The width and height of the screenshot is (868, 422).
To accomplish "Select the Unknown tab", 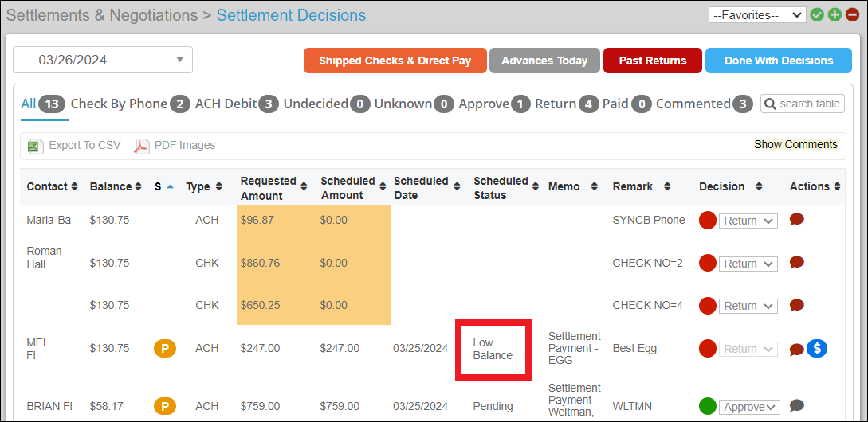I will pos(414,104).
